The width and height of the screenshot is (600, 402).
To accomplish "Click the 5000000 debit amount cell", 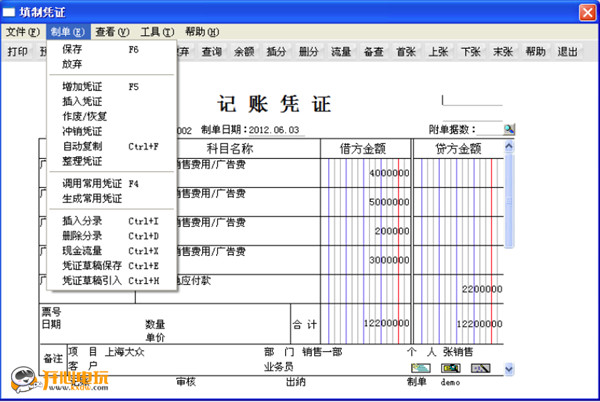I will 365,202.
